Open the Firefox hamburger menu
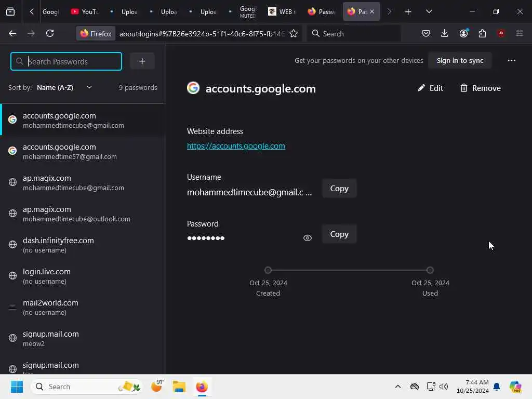Image resolution: width=532 pixels, height=399 pixels. tap(520, 33)
